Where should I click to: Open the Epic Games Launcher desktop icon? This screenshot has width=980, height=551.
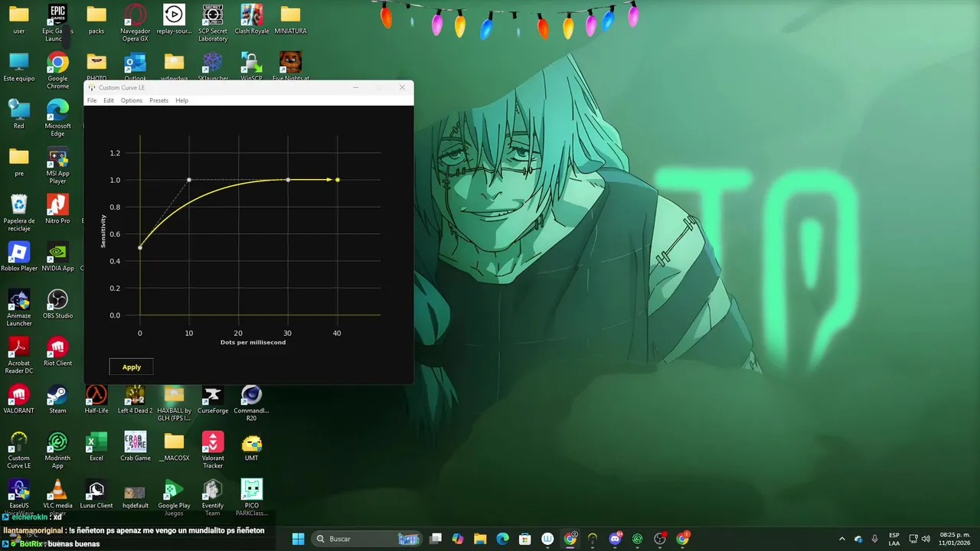[x=57, y=23]
